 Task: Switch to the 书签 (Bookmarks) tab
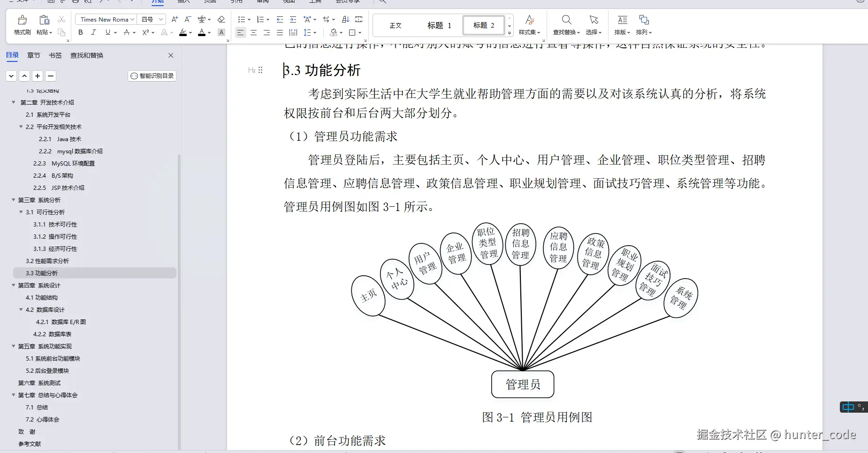tap(55, 55)
